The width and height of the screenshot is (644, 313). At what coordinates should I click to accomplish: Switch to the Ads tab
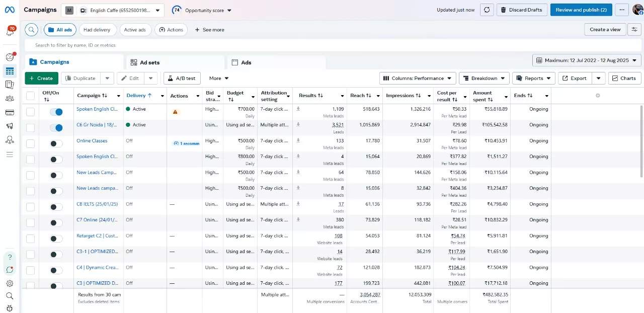tap(246, 62)
